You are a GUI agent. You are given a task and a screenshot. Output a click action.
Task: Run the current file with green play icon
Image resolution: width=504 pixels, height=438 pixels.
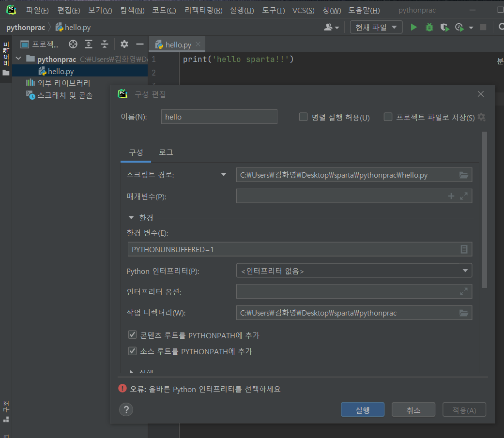[413, 27]
